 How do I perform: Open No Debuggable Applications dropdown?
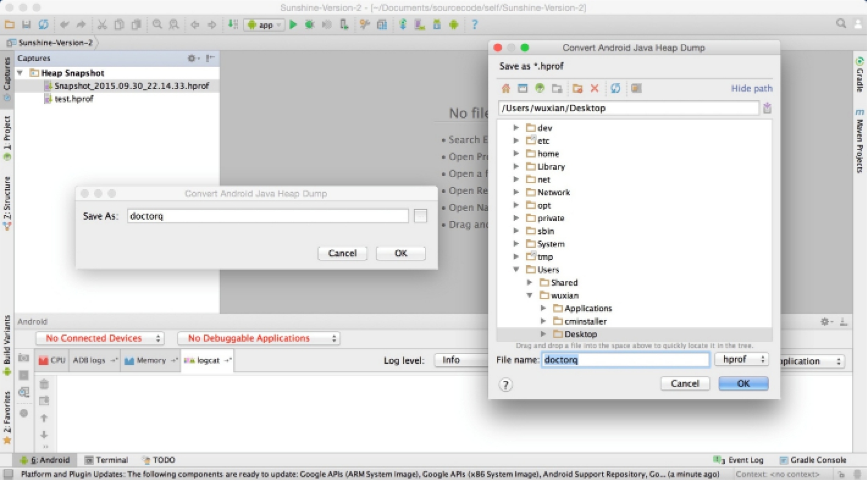click(x=259, y=338)
